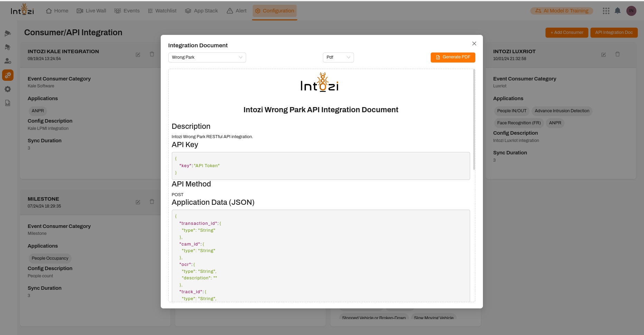This screenshot has height=335, width=644.
Task: Open the reports document icon in the sidebar
Action: [8, 103]
